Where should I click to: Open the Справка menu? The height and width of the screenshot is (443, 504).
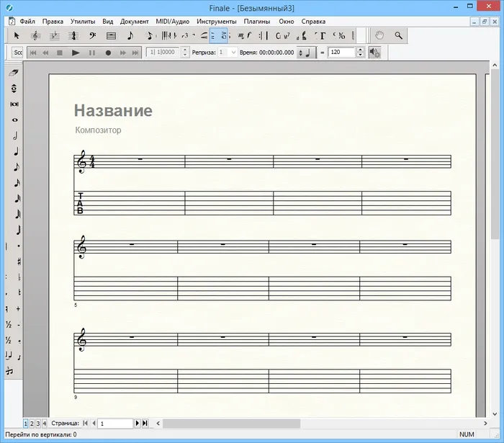coord(313,22)
